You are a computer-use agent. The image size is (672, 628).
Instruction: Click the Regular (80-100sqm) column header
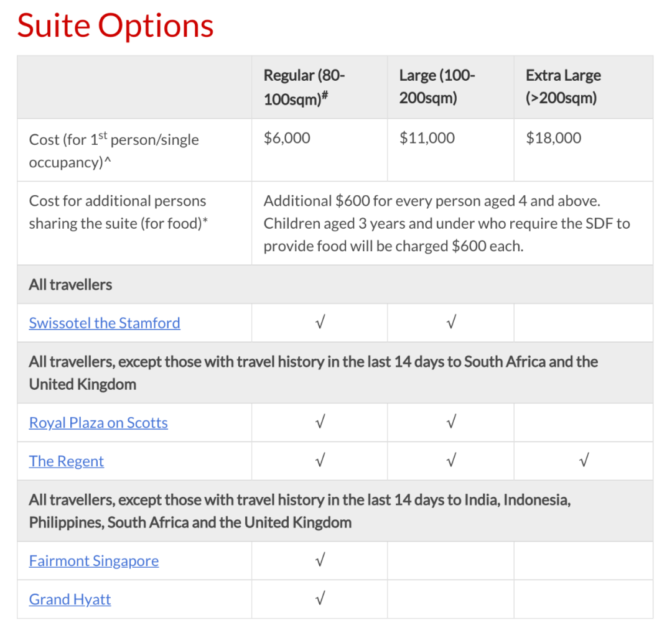coord(305,87)
